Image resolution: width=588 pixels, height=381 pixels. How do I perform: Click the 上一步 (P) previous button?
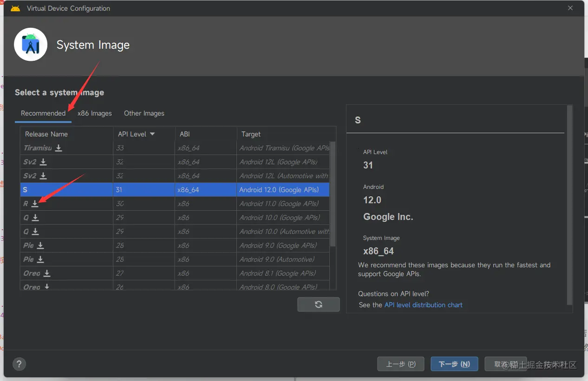400,364
